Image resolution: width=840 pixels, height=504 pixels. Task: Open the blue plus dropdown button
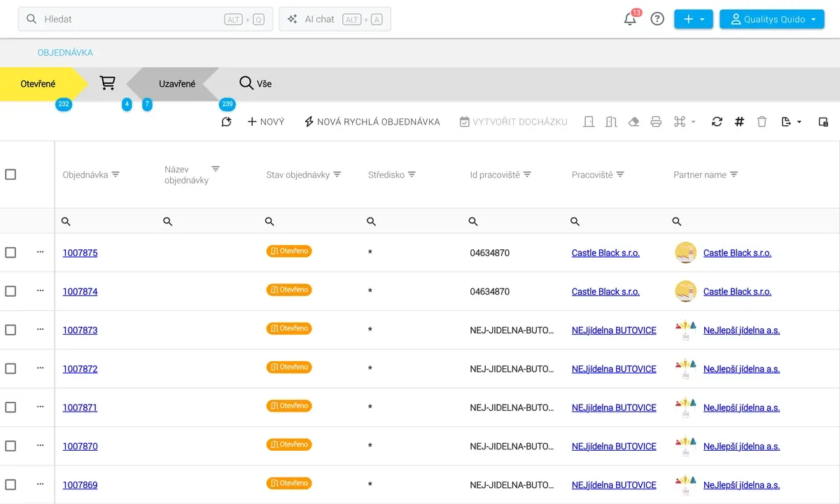pyautogui.click(x=694, y=19)
